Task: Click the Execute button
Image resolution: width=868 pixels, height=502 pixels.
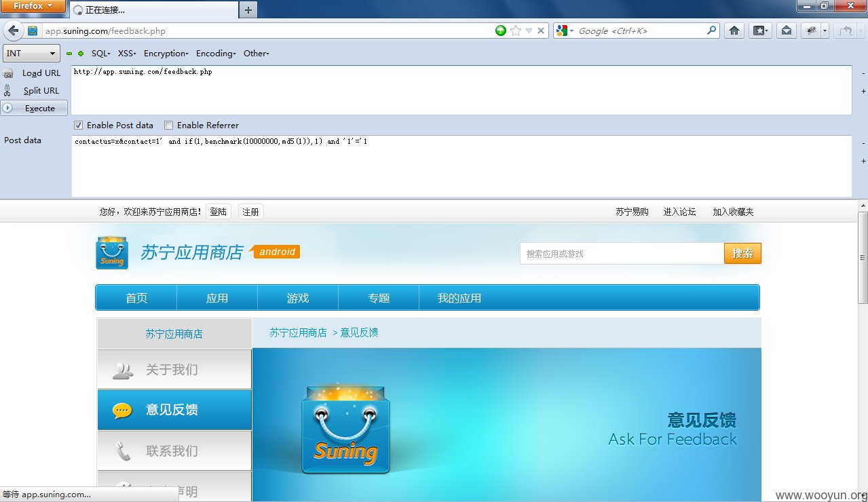Action: tap(34, 109)
